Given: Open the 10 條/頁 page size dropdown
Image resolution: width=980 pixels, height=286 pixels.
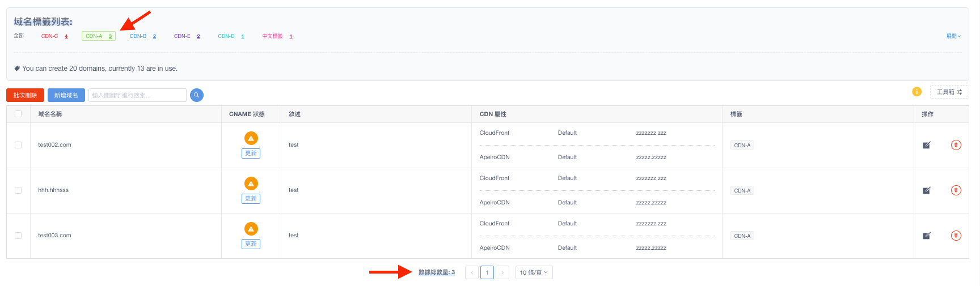Looking at the screenshot, I should pyautogui.click(x=534, y=272).
